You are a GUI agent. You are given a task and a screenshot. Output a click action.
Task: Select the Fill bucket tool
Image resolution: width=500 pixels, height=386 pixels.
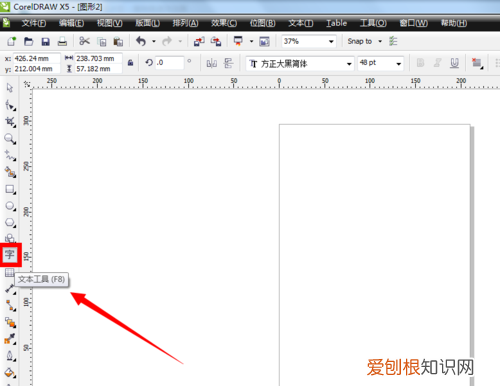[10, 373]
